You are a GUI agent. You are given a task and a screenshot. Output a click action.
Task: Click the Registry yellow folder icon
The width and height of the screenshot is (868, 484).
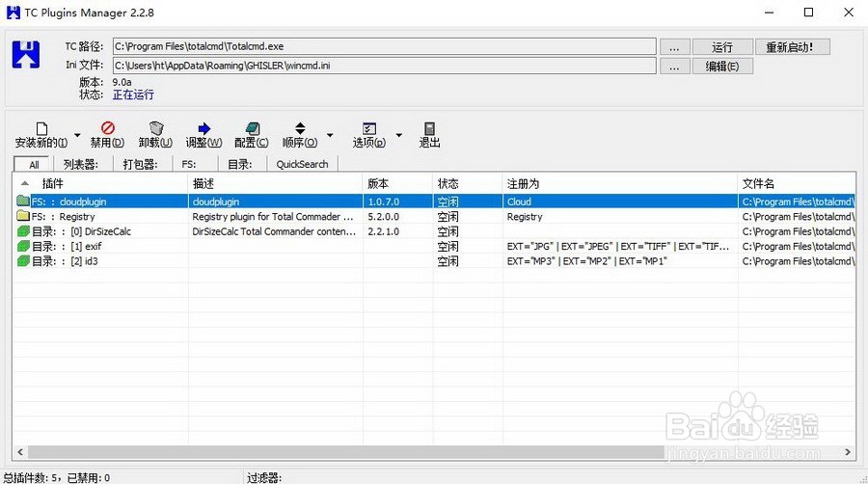tap(23, 216)
